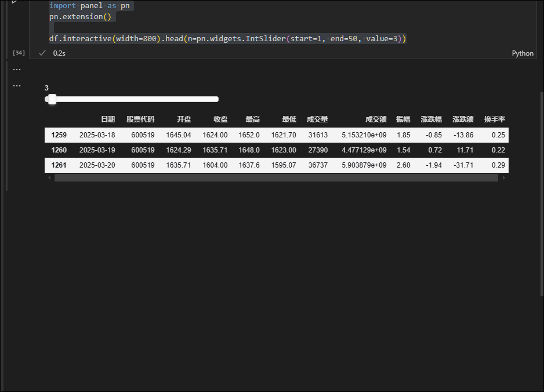Open the second output overflow menu
Screen dimensions: 544x392
[17, 85]
